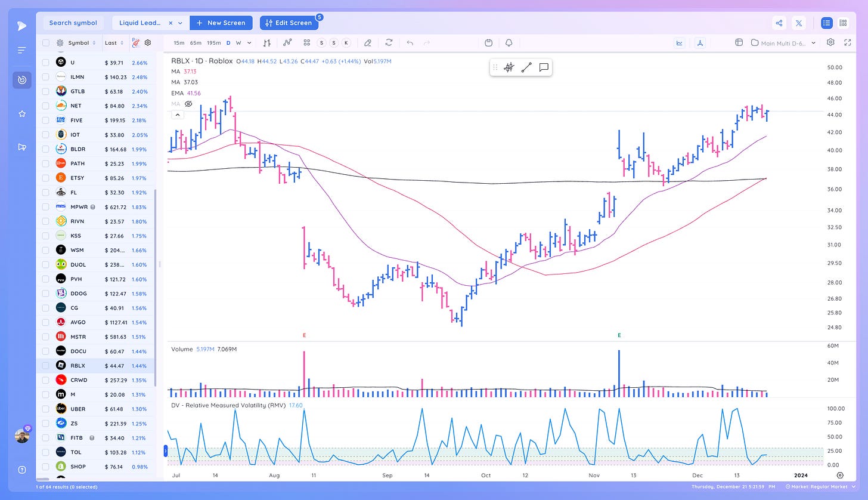Click the refresh sync icon

point(389,43)
